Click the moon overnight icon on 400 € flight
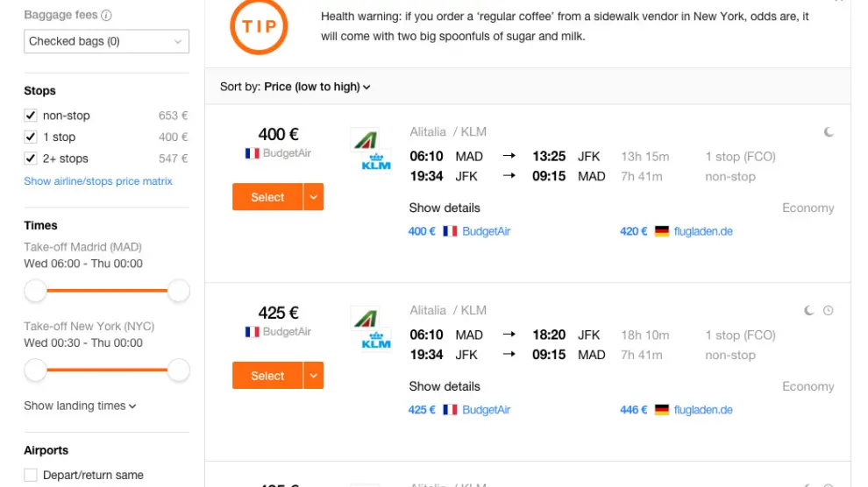This screenshot has width=868, height=487. [x=829, y=132]
